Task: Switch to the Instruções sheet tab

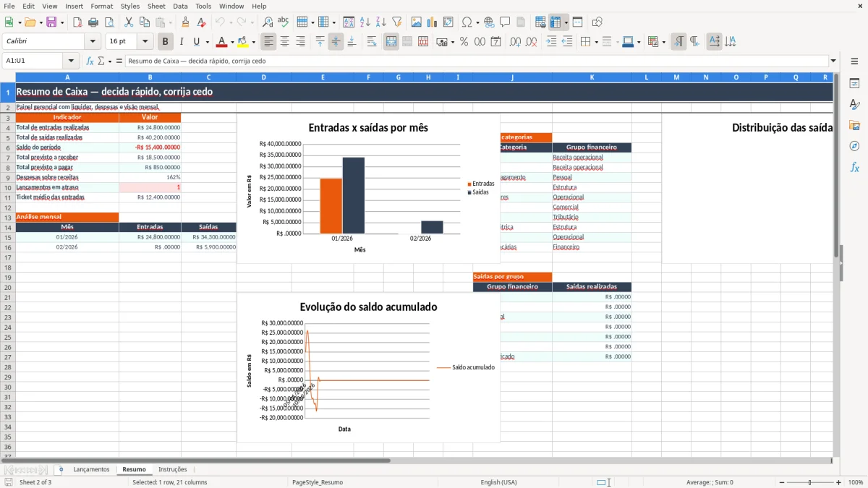Action: click(172, 469)
